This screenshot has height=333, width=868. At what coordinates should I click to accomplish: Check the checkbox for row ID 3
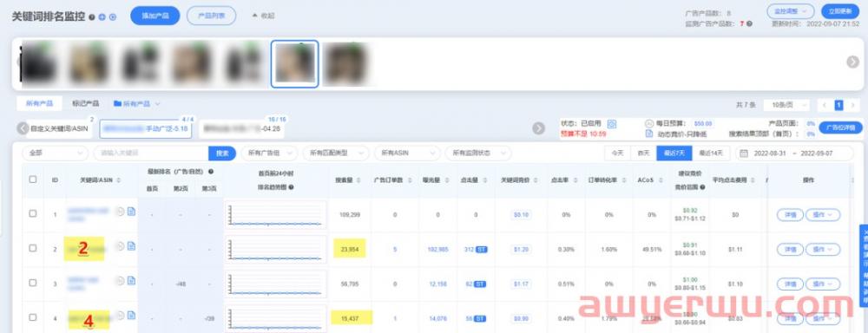(33, 283)
